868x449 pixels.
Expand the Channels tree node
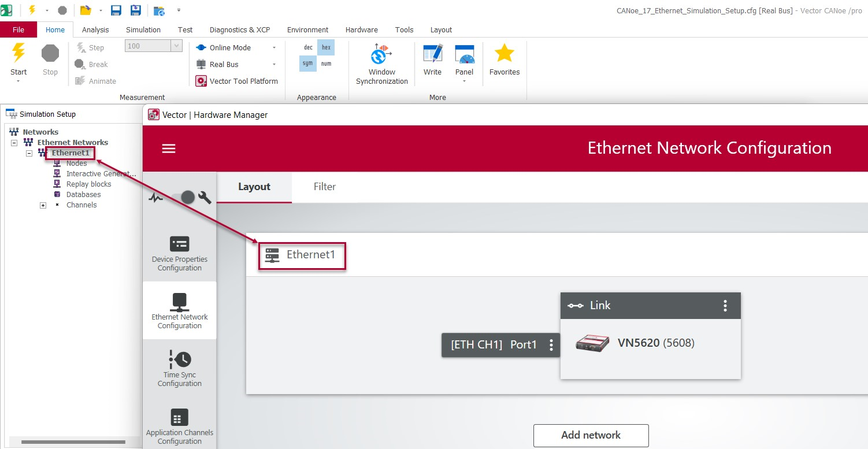tap(43, 205)
